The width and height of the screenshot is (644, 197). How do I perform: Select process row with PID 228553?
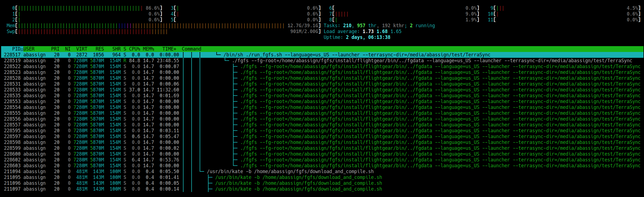pyautogui.click(x=322, y=101)
